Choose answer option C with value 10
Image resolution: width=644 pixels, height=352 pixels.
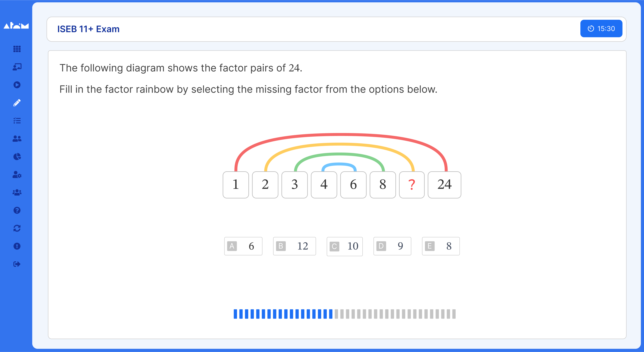[345, 246]
